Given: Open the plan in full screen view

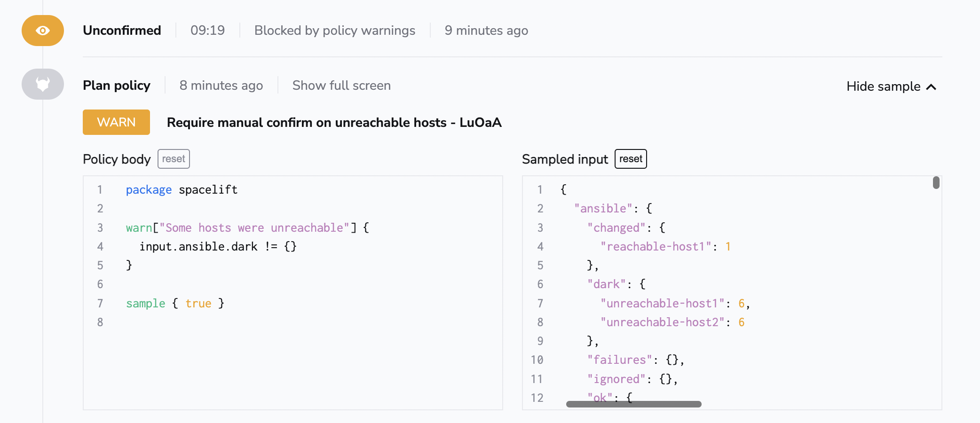Looking at the screenshot, I should pyautogui.click(x=341, y=85).
